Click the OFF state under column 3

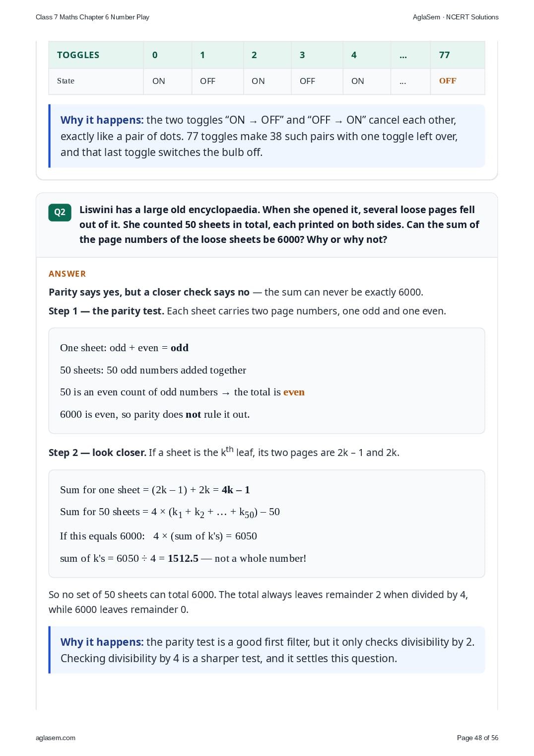(307, 81)
